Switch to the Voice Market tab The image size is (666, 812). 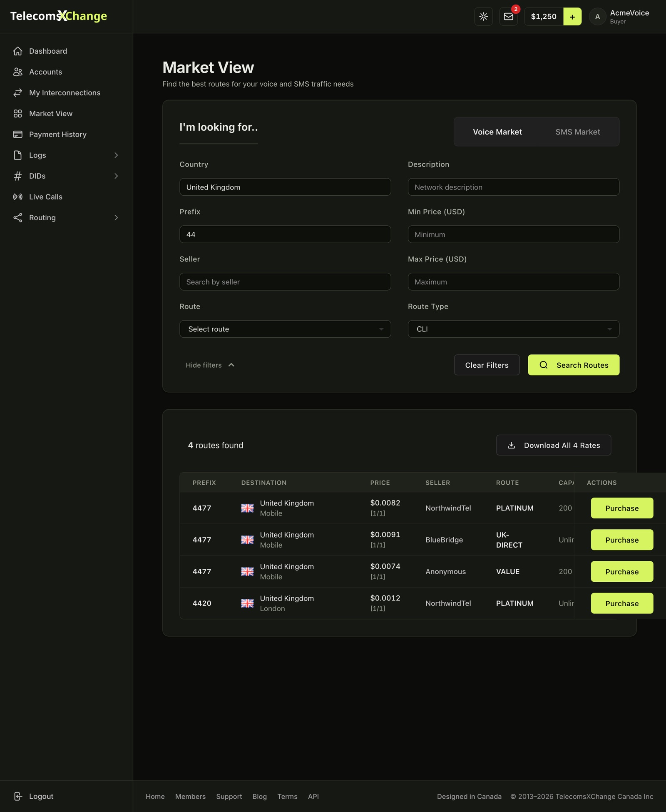pos(497,132)
